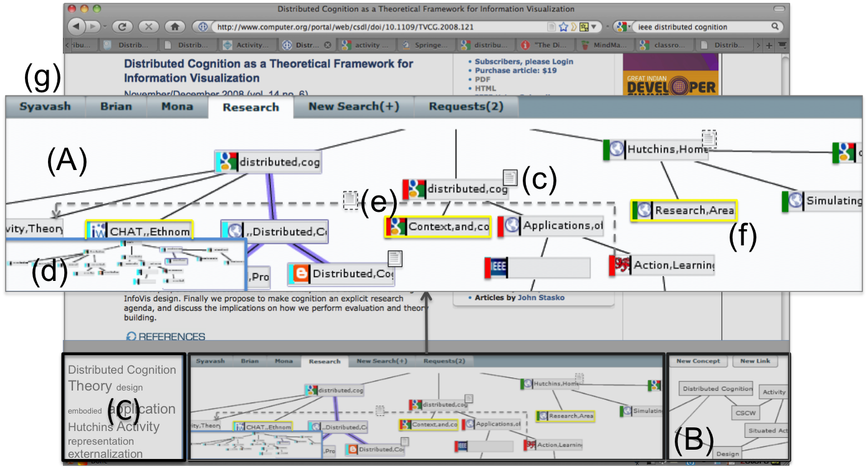
Task: Select 'Distributed Cognition' box in the concept map
Action: [717, 389]
